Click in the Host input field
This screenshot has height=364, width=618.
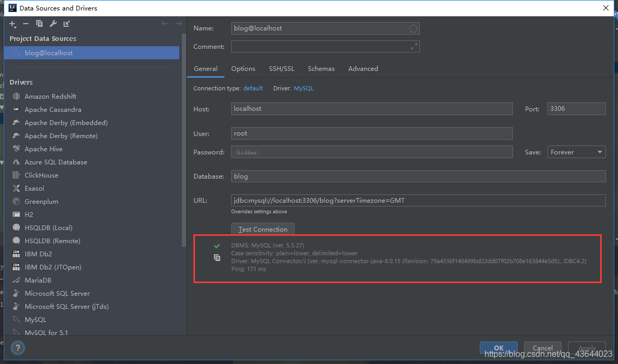(372, 109)
